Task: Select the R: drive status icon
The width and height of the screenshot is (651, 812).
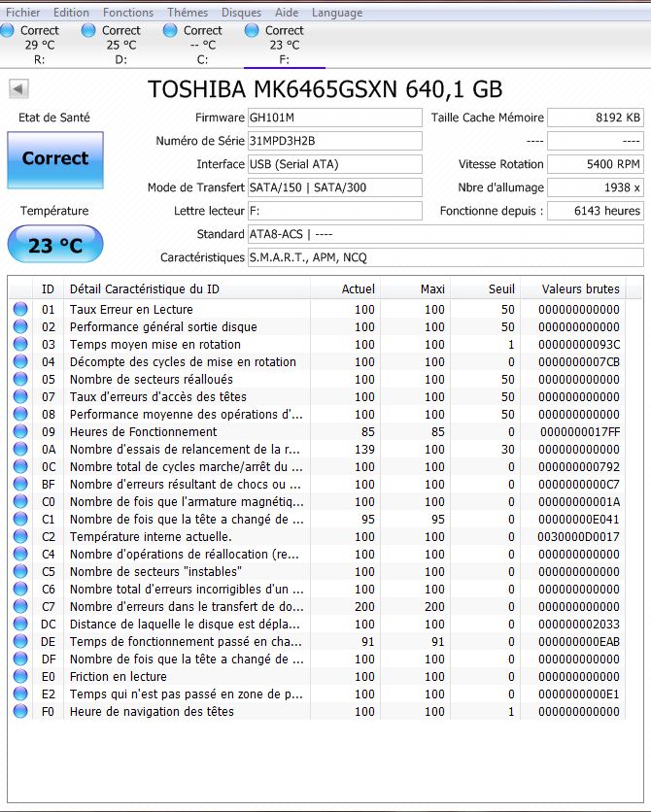Action: coord(9,31)
